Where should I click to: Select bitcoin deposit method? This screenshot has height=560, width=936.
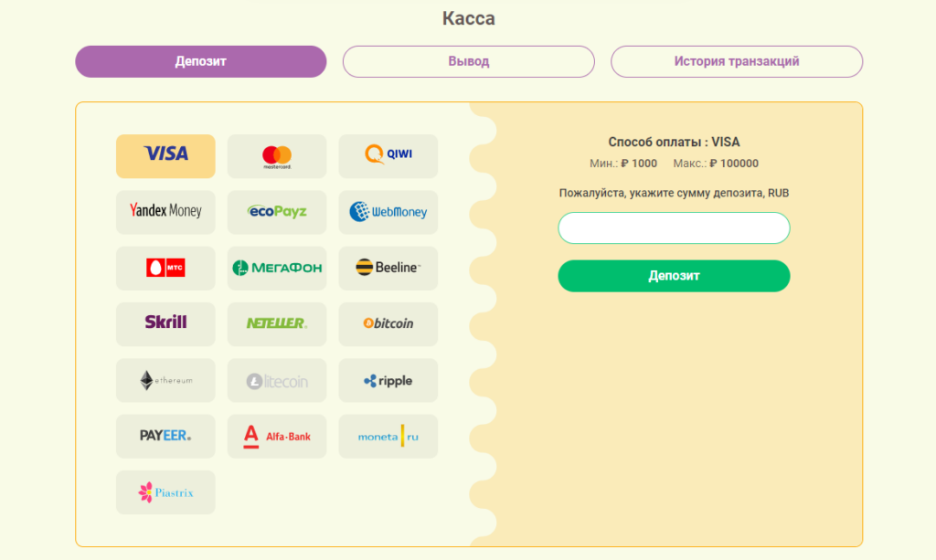click(x=388, y=323)
